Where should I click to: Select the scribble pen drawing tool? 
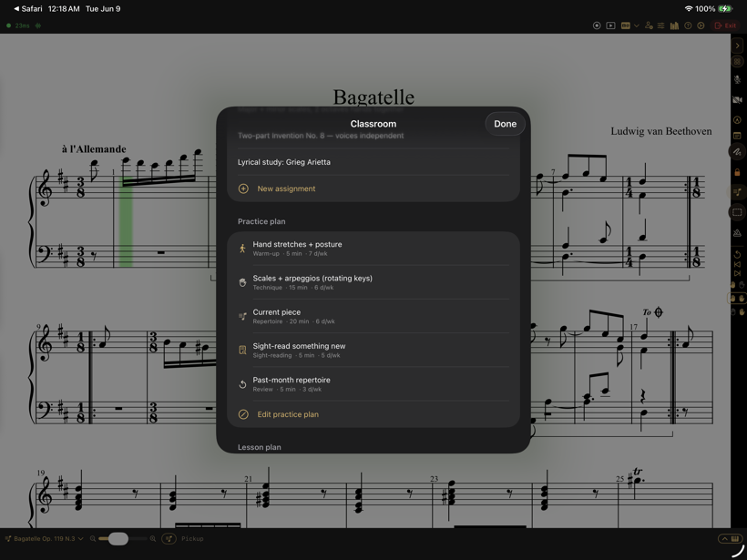point(738,152)
